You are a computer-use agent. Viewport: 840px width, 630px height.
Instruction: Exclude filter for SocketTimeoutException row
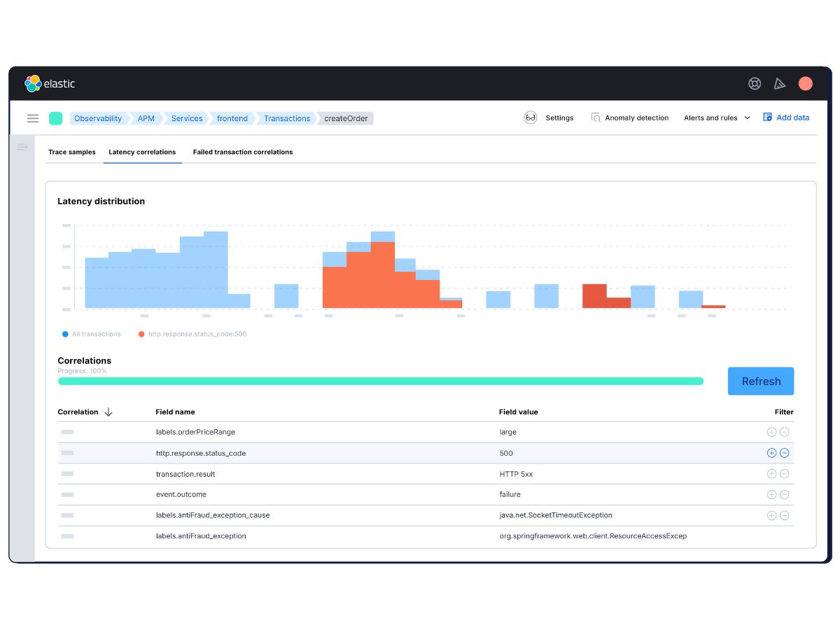(785, 515)
